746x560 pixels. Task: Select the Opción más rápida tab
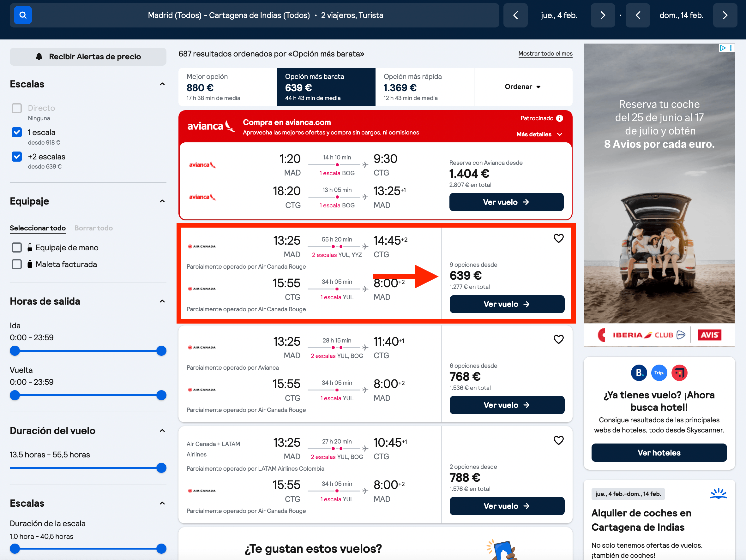tap(424, 87)
